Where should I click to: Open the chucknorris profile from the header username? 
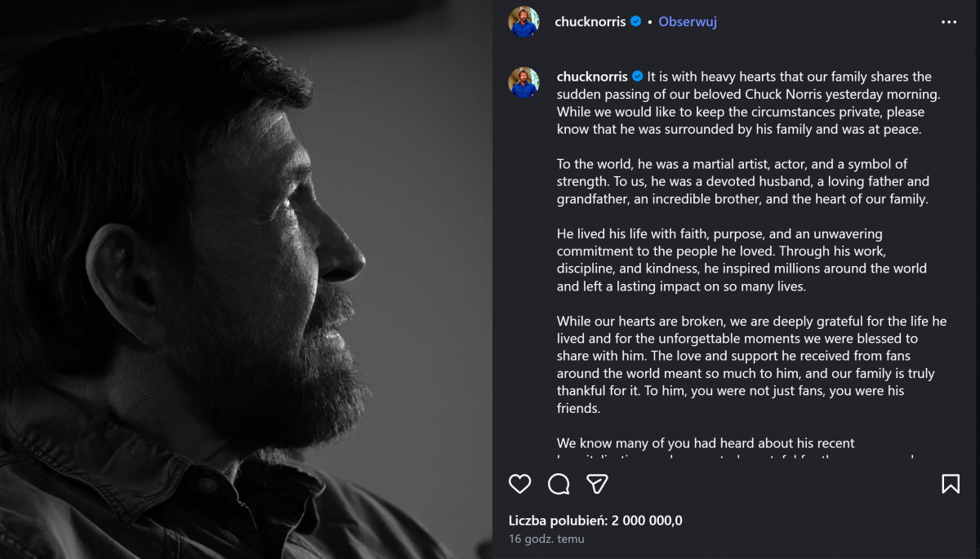click(590, 22)
